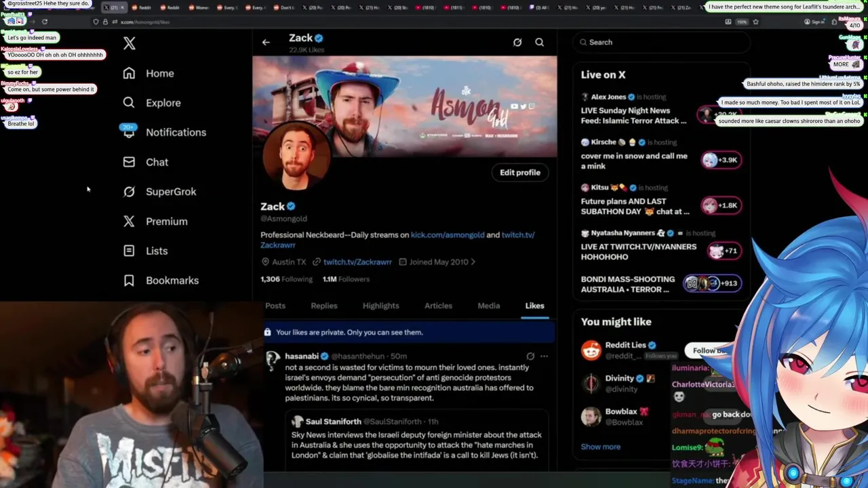This screenshot has width=868, height=488.
Task: Click the Grok icon on hasanabi post
Action: (530, 356)
